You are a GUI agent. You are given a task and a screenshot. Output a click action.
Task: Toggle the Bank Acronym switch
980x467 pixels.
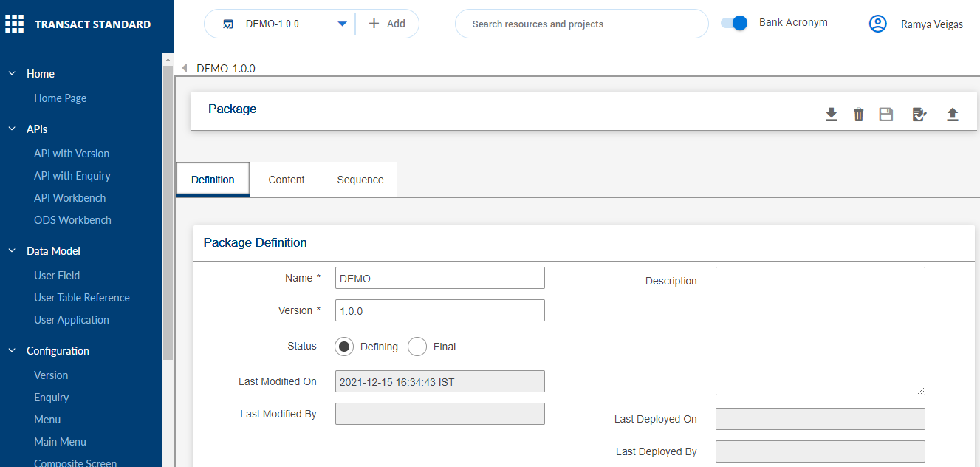pos(734,23)
